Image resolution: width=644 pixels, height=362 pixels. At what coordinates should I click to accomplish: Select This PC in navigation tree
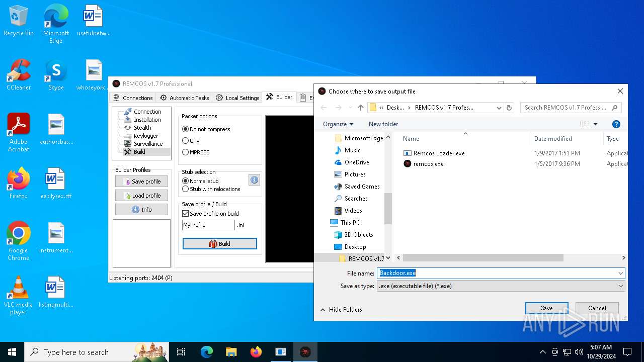point(345,223)
